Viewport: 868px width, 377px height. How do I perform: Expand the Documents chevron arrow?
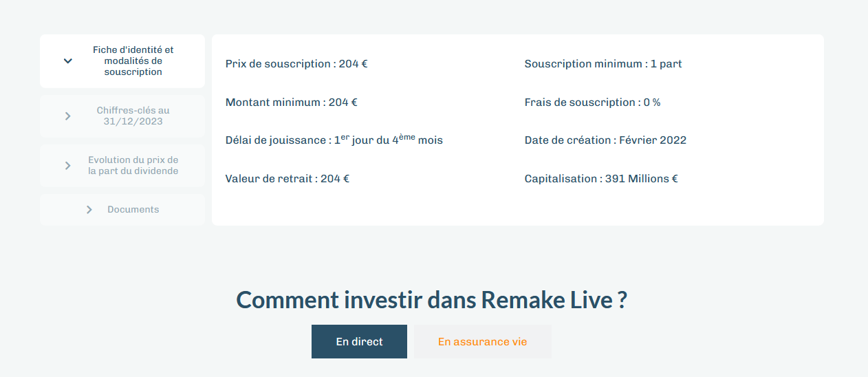tap(89, 210)
